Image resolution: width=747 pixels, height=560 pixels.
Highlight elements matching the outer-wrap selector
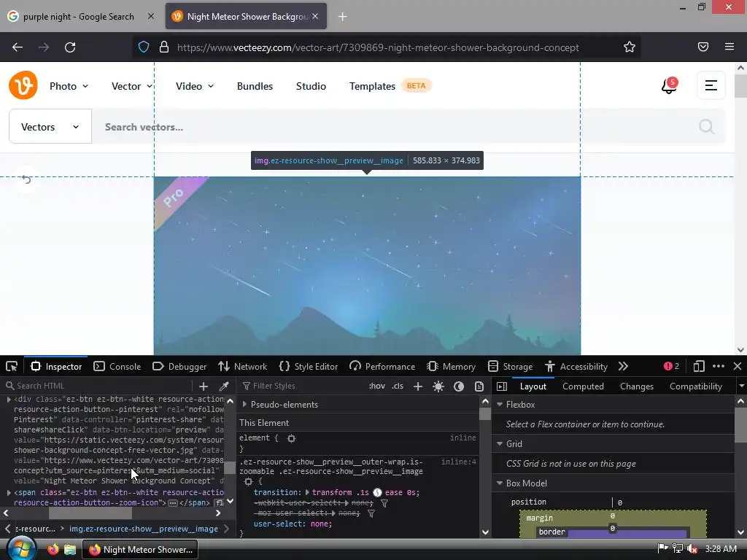(x=248, y=481)
